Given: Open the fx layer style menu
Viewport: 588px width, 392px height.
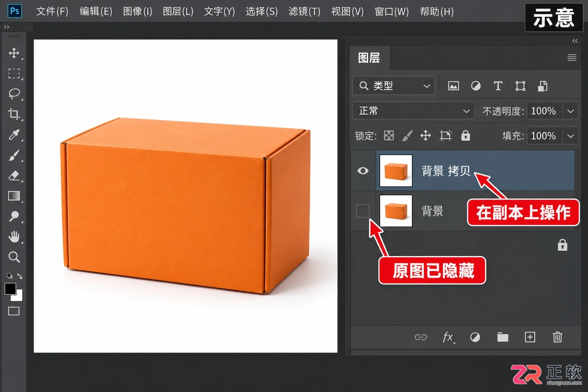Looking at the screenshot, I should click(448, 337).
